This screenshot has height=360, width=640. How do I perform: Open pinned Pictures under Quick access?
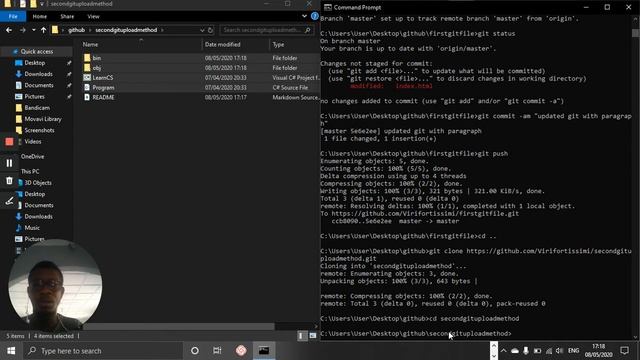click(x=34, y=97)
